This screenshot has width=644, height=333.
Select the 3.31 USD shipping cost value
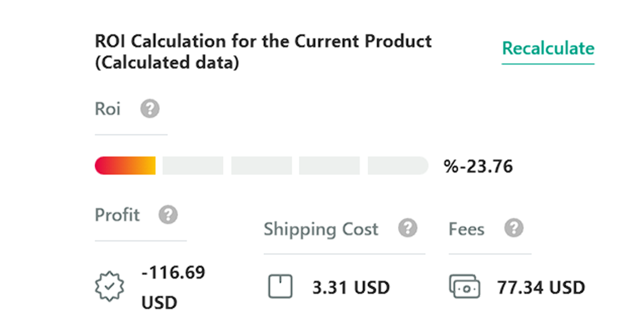[351, 287]
